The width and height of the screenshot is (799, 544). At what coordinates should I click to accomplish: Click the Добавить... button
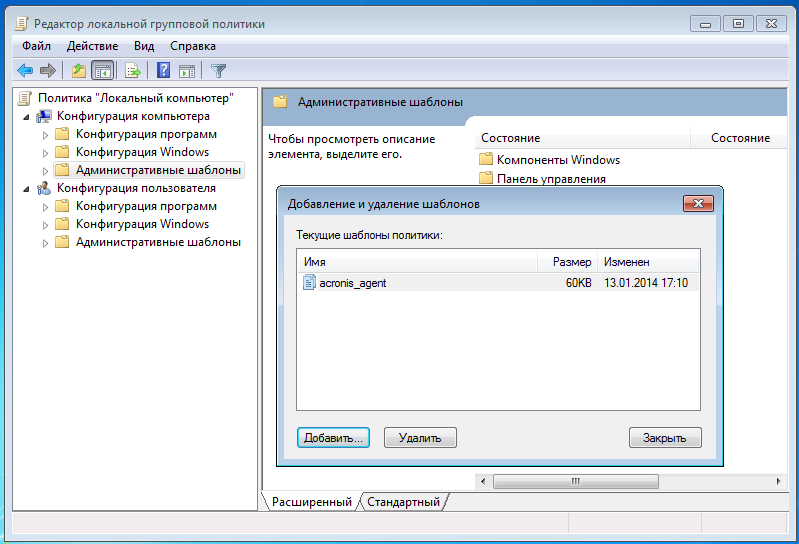[x=334, y=437]
